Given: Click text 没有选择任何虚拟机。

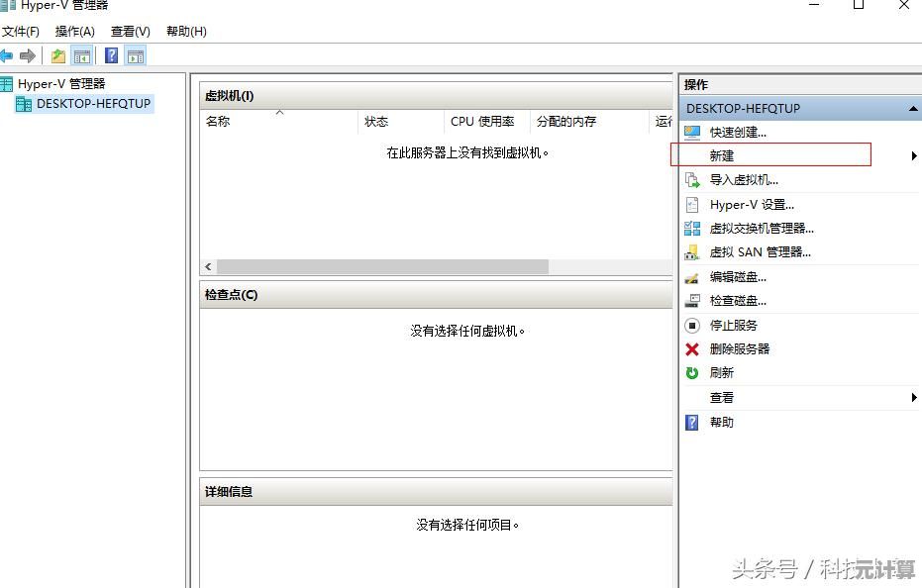Looking at the screenshot, I should [x=467, y=331].
